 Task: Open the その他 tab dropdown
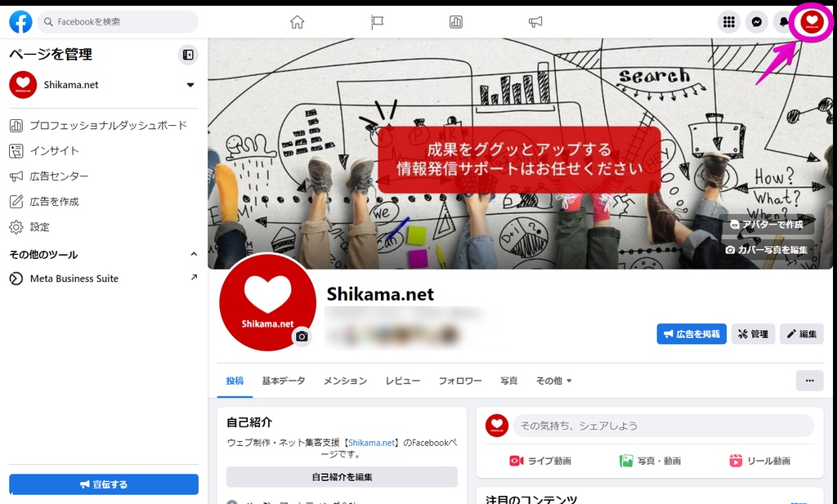(553, 381)
